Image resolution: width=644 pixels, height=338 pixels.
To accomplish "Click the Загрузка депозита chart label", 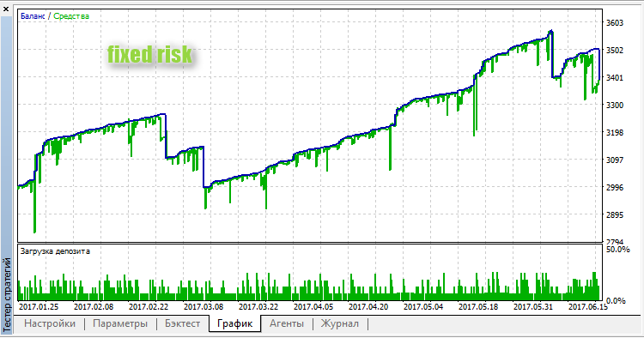I will pyautogui.click(x=55, y=251).
